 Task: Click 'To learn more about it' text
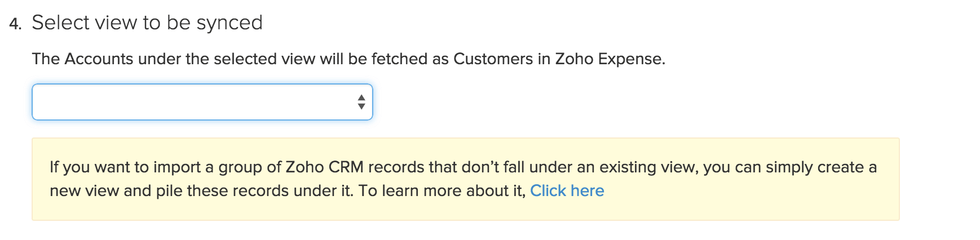coord(442,191)
